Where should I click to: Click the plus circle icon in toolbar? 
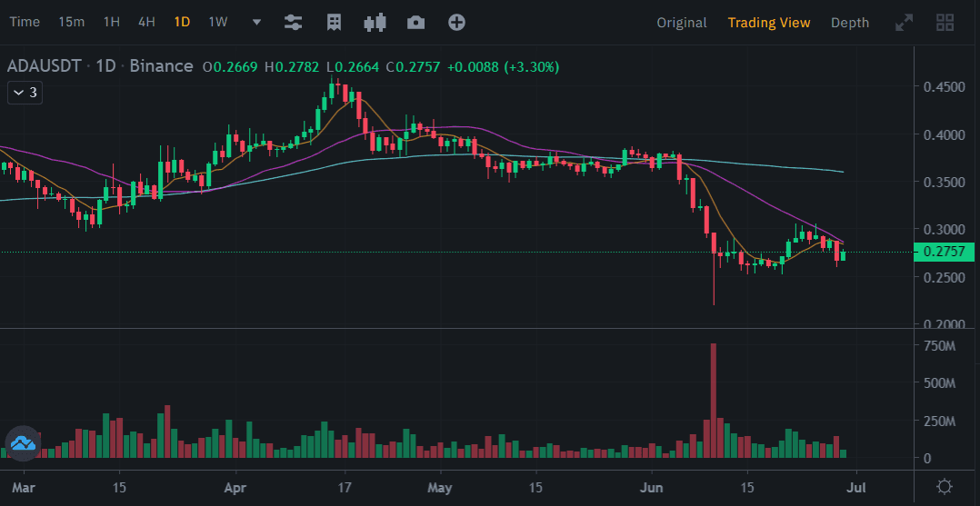pyautogui.click(x=456, y=23)
